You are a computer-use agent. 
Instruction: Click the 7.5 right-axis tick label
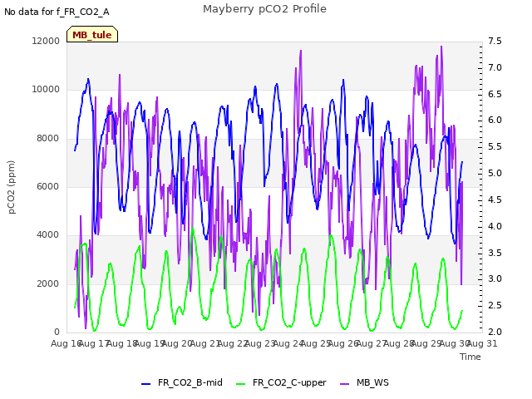[x=495, y=41]
